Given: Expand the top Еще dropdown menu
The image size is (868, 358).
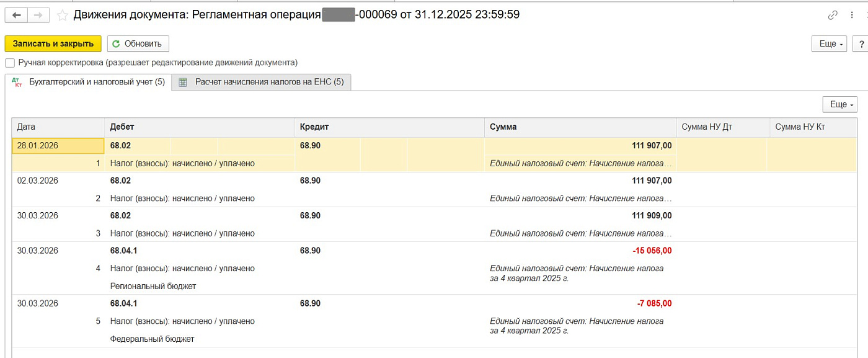Looking at the screenshot, I should pos(830,44).
